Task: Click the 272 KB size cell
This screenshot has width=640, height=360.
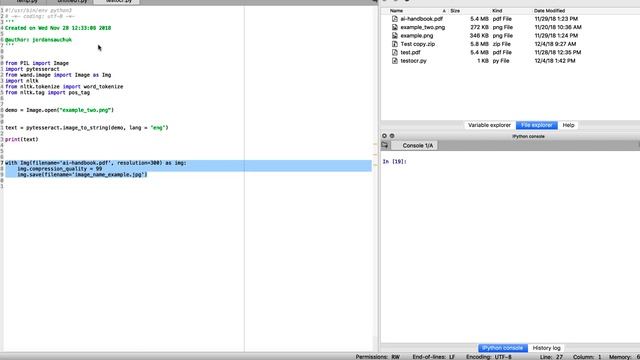Action: (479, 27)
